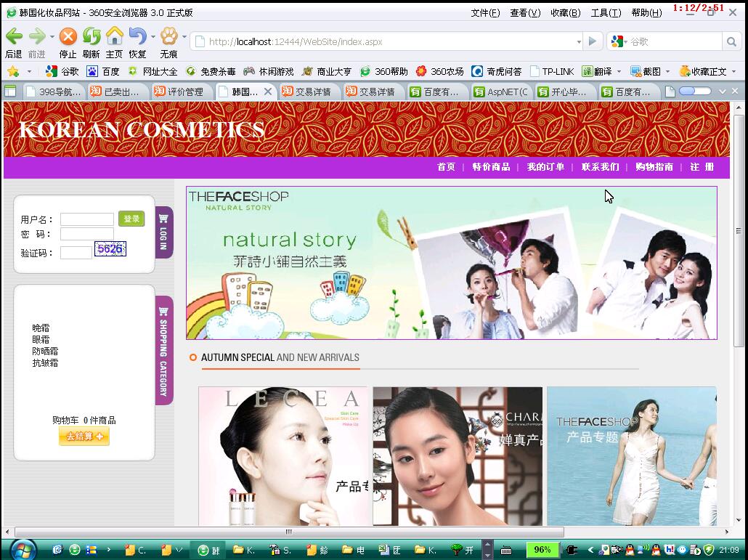The image size is (748, 560).
Task: Open the favorites star icon
Action: coord(13,72)
